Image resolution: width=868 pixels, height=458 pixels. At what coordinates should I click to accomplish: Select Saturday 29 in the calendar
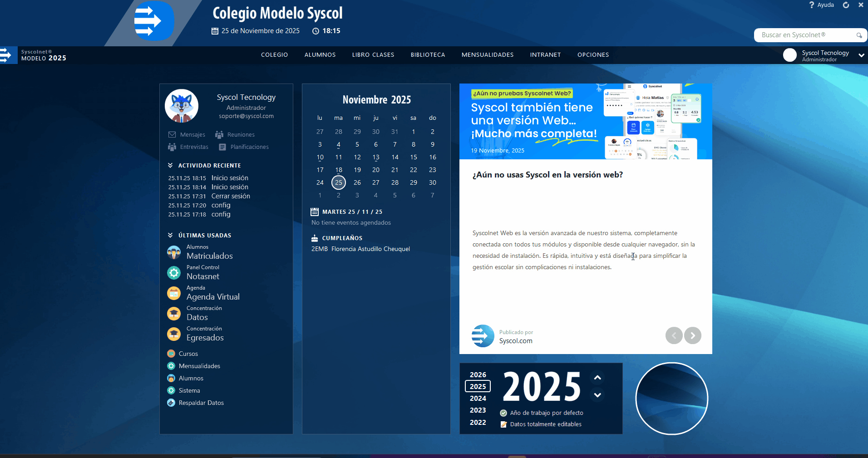pos(414,182)
